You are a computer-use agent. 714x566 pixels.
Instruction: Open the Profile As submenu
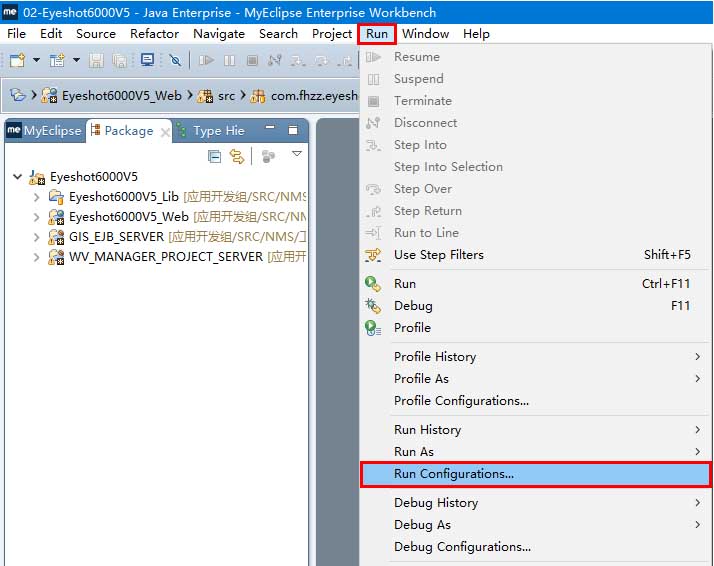[536, 378]
